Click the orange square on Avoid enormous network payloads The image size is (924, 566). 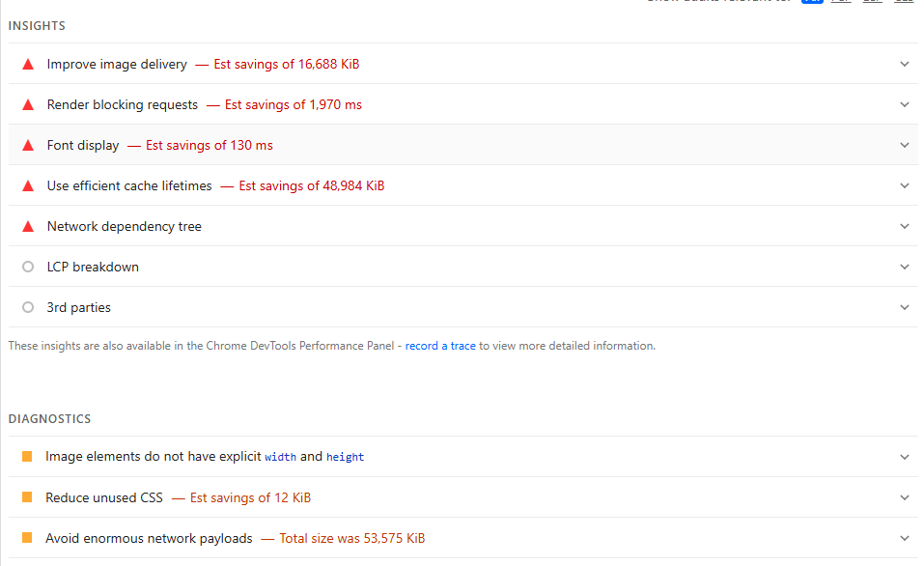click(x=28, y=538)
